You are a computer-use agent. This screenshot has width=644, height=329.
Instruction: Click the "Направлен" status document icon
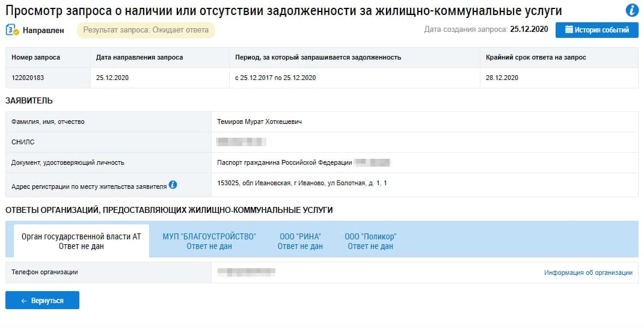tap(12, 29)
